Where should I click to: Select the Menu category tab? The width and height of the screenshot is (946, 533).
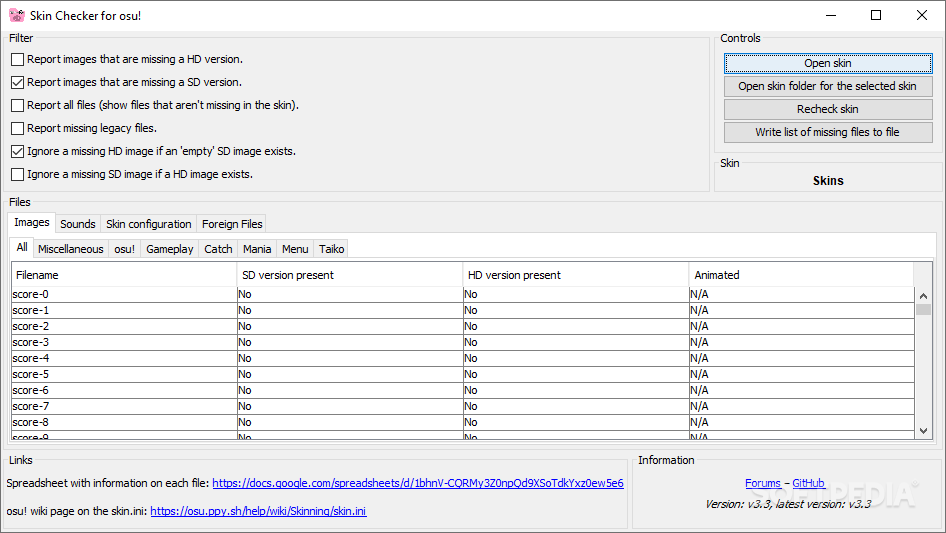295,249
